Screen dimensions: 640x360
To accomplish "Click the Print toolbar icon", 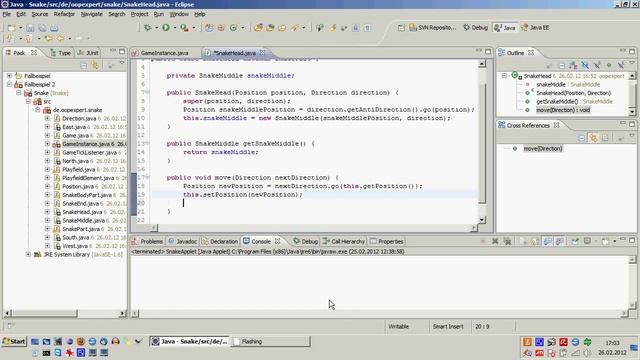I will coord(54,28).
